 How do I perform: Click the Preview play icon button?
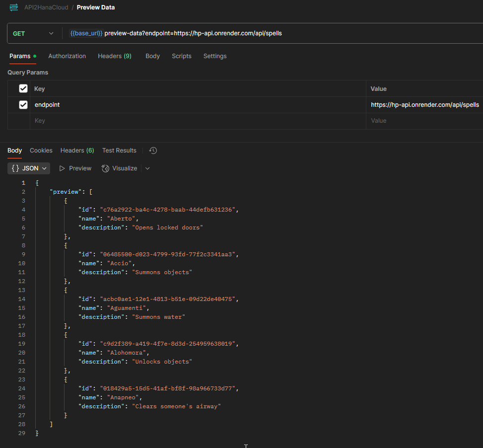(x=75, y=168)
